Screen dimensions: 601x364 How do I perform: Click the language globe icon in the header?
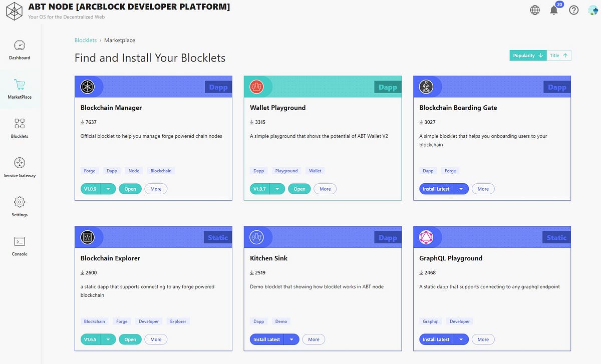[x=535, y=10]
